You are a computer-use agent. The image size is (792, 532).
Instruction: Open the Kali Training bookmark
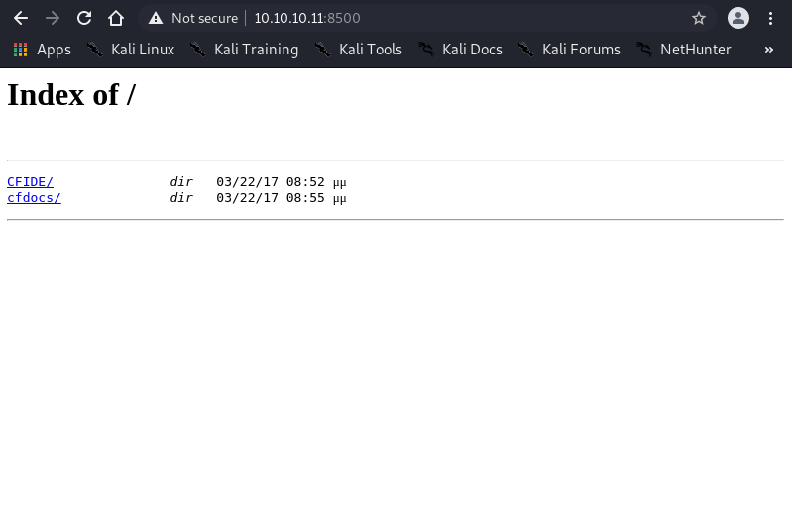(244, 49)
